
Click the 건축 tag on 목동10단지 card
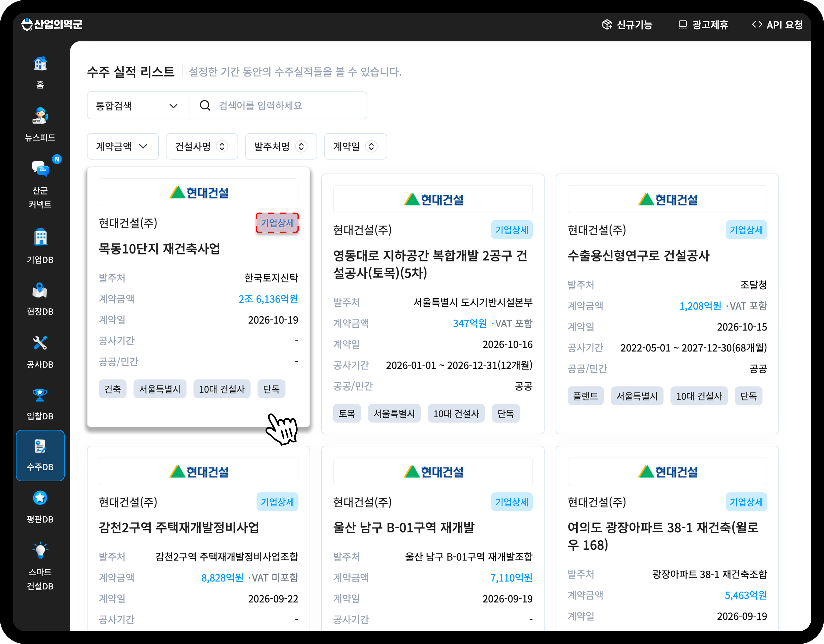[112, 389]
